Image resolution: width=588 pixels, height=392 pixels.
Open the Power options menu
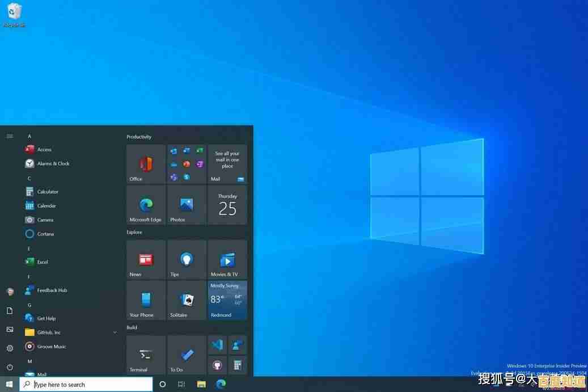tap(10, 366)
